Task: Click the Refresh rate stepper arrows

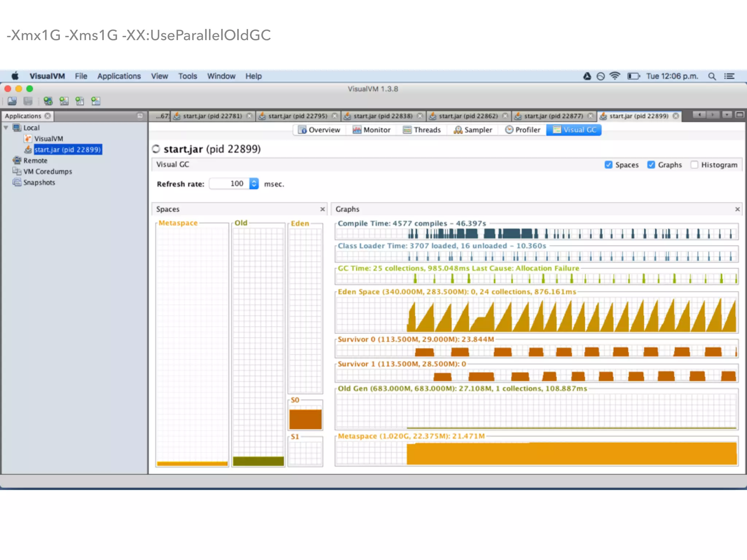Action: (x=254, y=183)
